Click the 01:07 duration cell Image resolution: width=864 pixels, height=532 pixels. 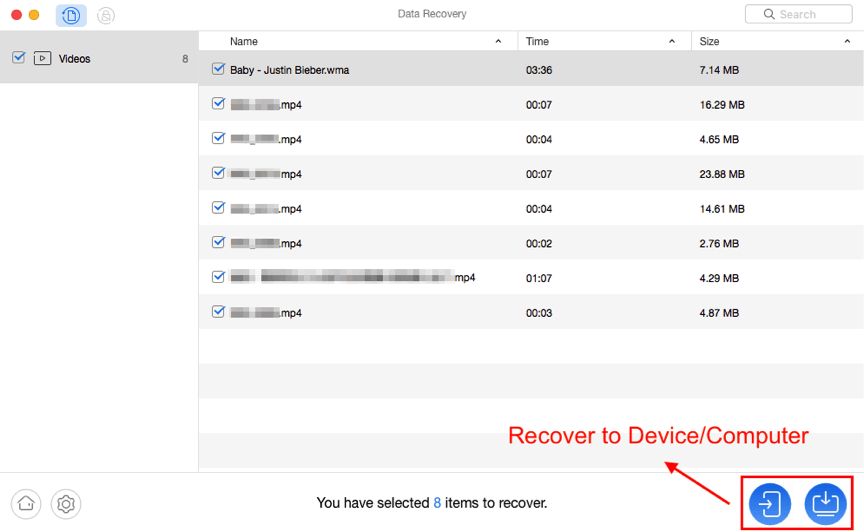pyautogui.click(x=539, y=278)
